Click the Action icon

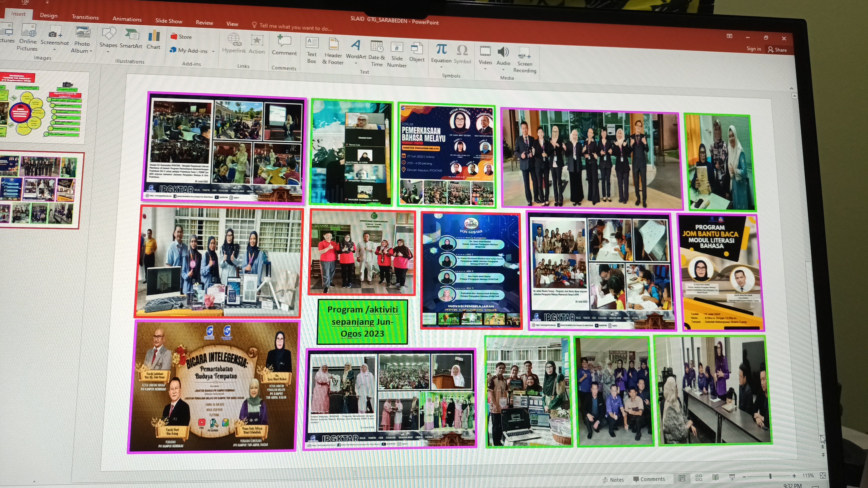[257, 41]
